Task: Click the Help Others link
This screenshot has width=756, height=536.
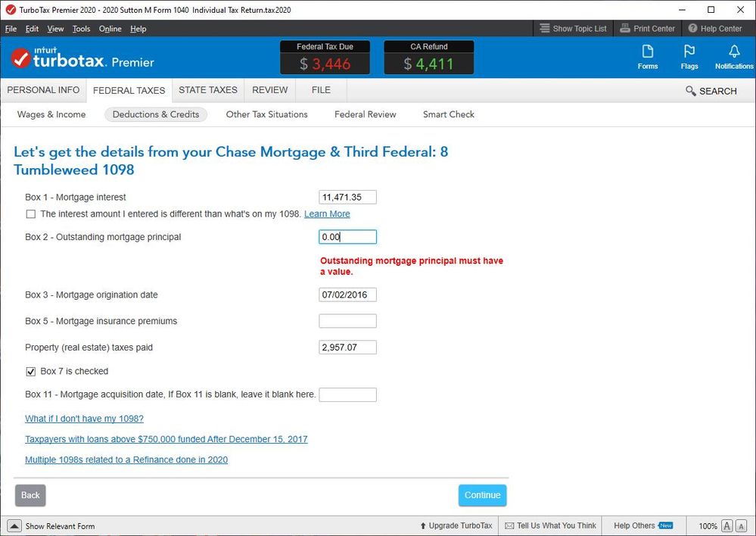Action: coord(634,525)
